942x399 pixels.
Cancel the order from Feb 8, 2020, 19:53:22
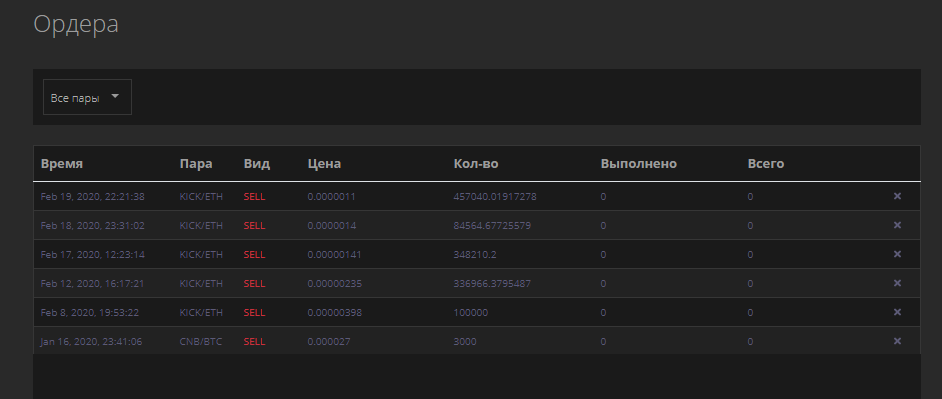tap(897, 312)
